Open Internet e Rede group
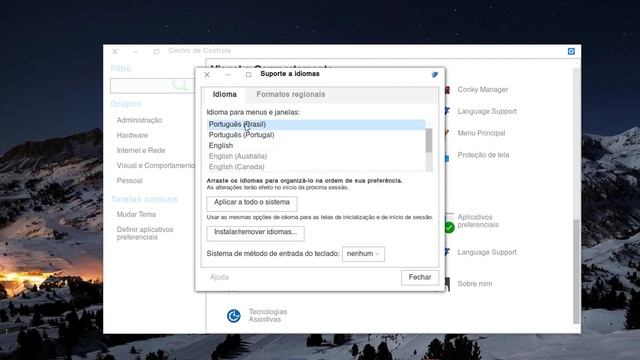 tap(141, 150)
